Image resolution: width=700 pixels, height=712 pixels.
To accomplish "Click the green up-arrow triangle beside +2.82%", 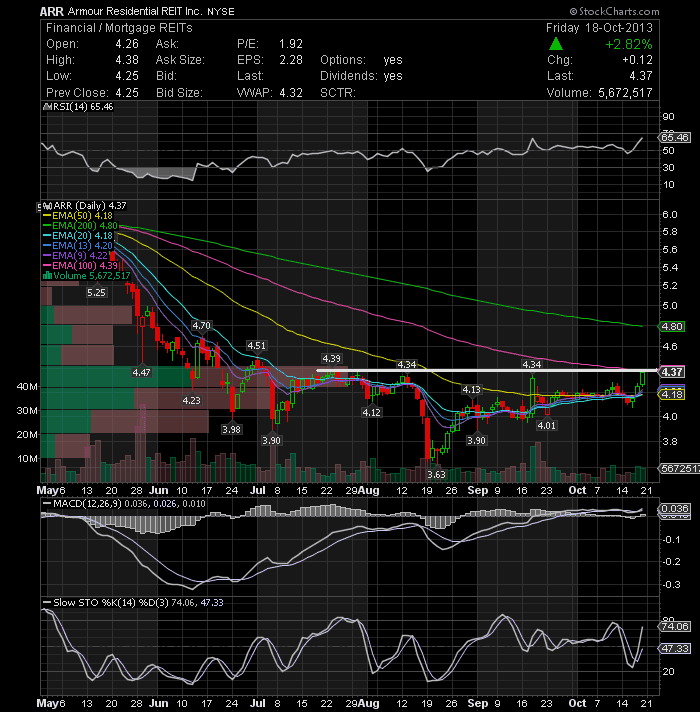I will tap(556, 44).
